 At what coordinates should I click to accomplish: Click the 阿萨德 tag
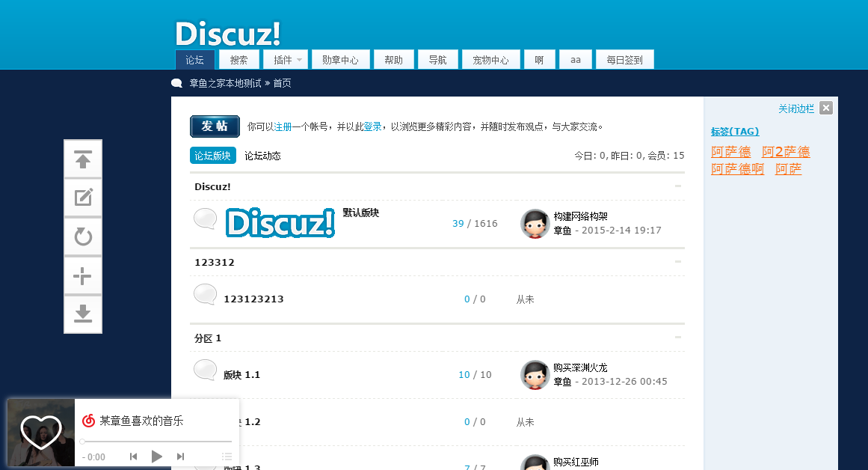(x=730, y=151)
